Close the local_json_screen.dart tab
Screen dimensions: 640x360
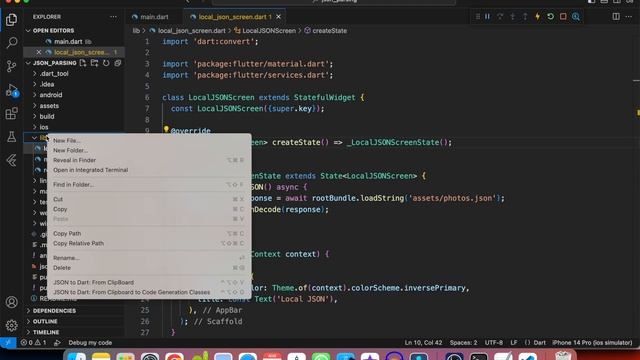[x=278, y=17]
